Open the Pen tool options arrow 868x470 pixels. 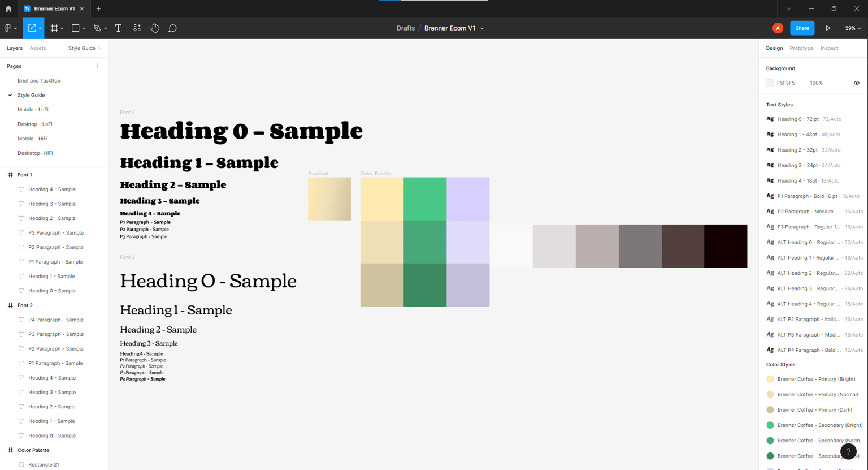click(105, 28)
